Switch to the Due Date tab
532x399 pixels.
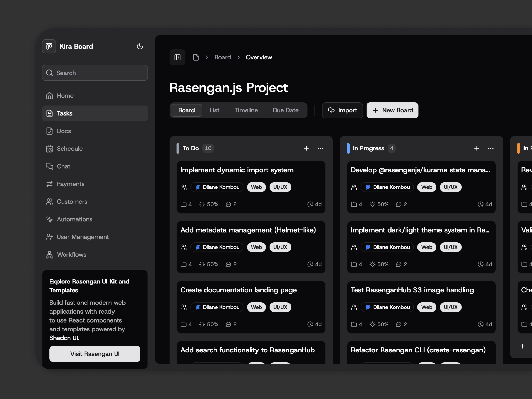[x=286, y=110]
